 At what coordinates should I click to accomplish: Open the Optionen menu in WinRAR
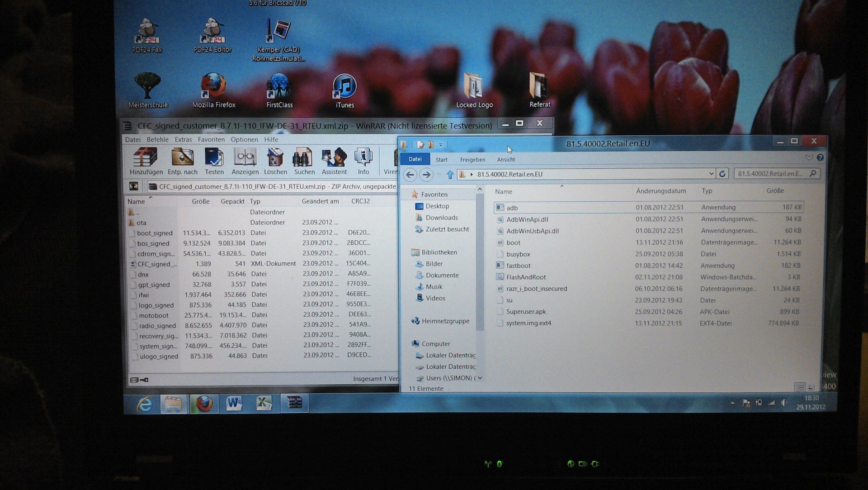[x=244, y=139]
